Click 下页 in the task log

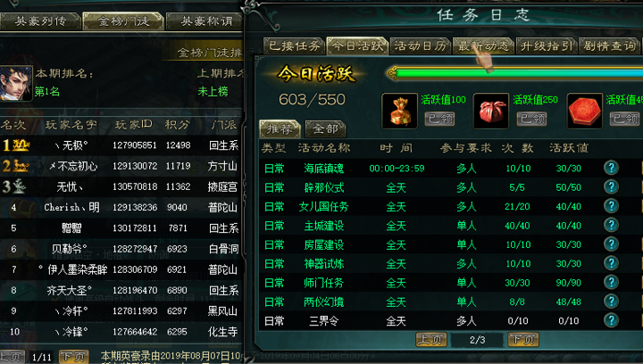(523, 339)
